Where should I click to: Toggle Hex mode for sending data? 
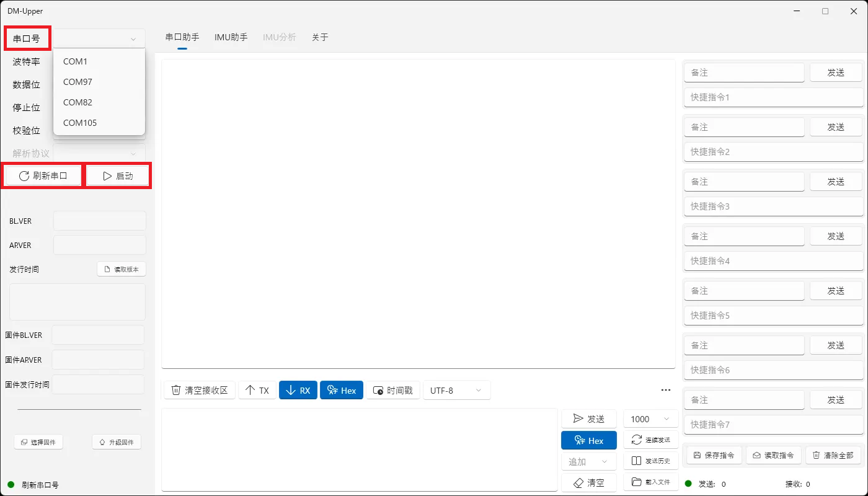click(588, 440)
